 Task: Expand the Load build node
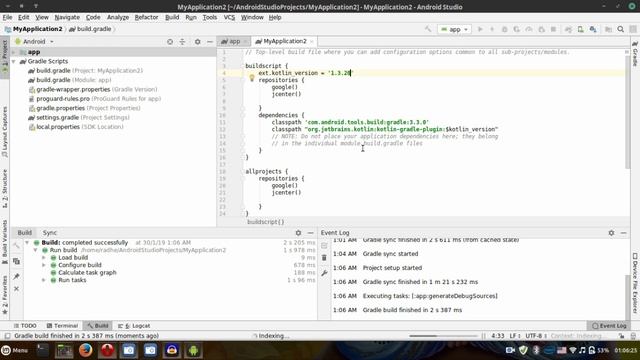pyautogui.click(x=44, y=258)
